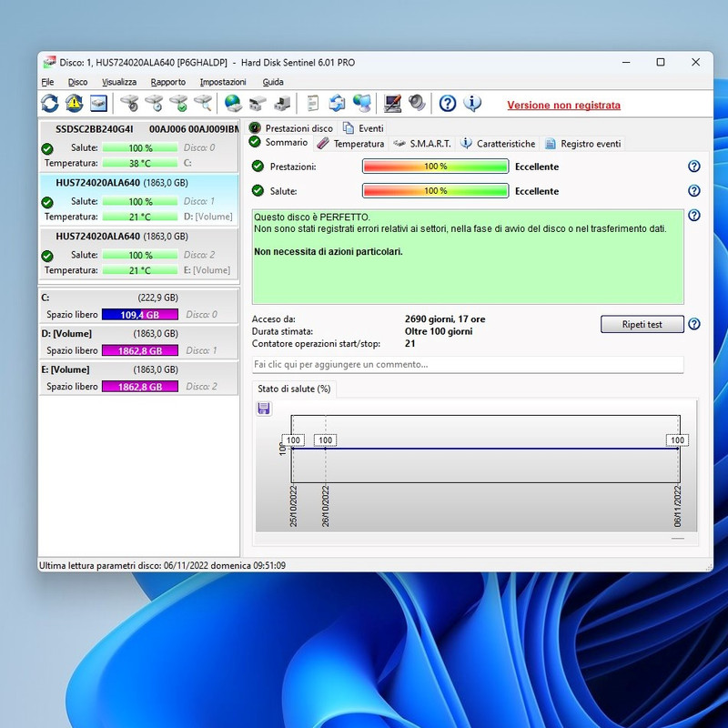Open the Impostazioni menu
728x728 pixels.
pos(223,82)
